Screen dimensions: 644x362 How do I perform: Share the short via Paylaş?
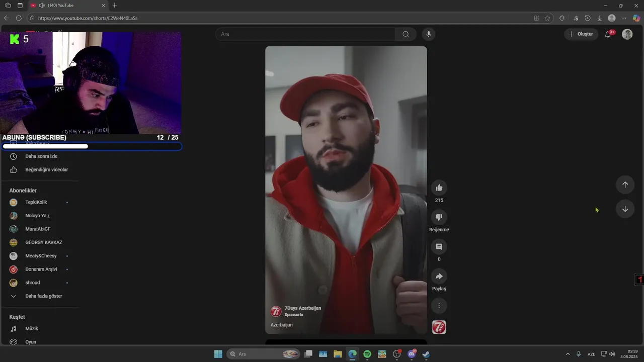click(439, 276)
